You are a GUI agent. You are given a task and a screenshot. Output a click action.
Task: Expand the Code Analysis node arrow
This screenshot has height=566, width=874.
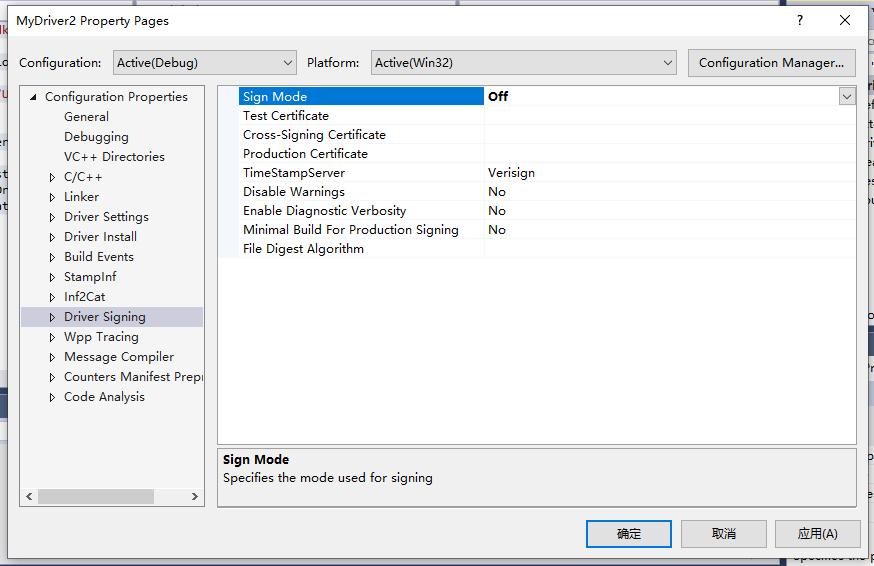coord(52,398)
